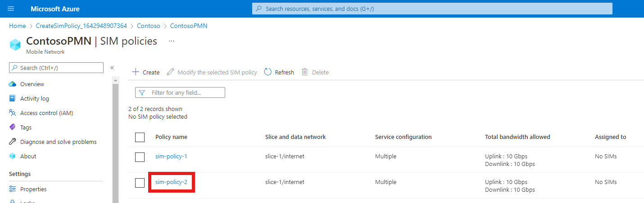Open the more options ellipsis beside title
This screenshot has width=644, height=203.
[x=171, y=41]
